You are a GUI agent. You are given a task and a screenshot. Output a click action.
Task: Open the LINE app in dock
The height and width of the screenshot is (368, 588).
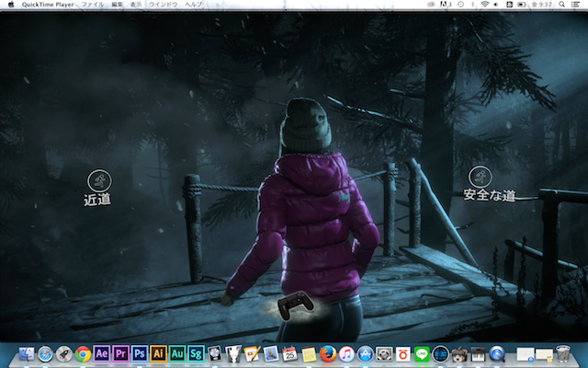tap(422, 353)
